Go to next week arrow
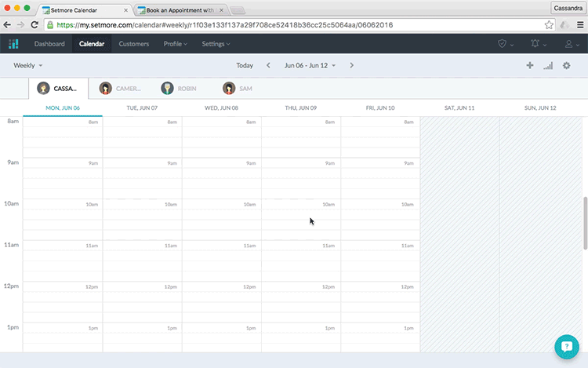Viewport: 588px width, 368px height. (x=351, y=65)
